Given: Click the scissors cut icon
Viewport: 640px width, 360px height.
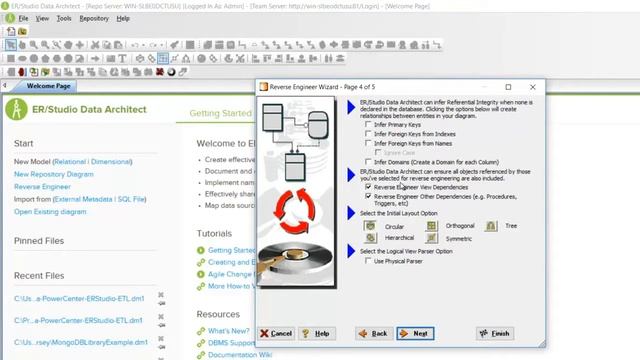Looking at the screenshot, I should (x=95, y=45).
